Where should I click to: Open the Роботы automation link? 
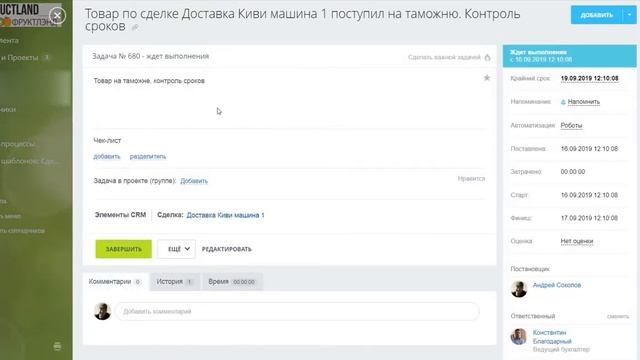point(571,125)
